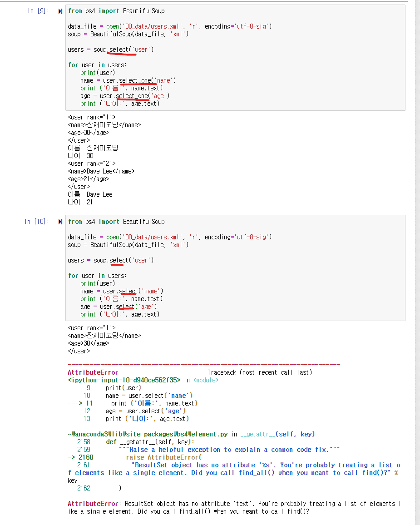The image size is (420, 525).
Task: Click the run icon beside In [10]
Action: tap(60, 222)
